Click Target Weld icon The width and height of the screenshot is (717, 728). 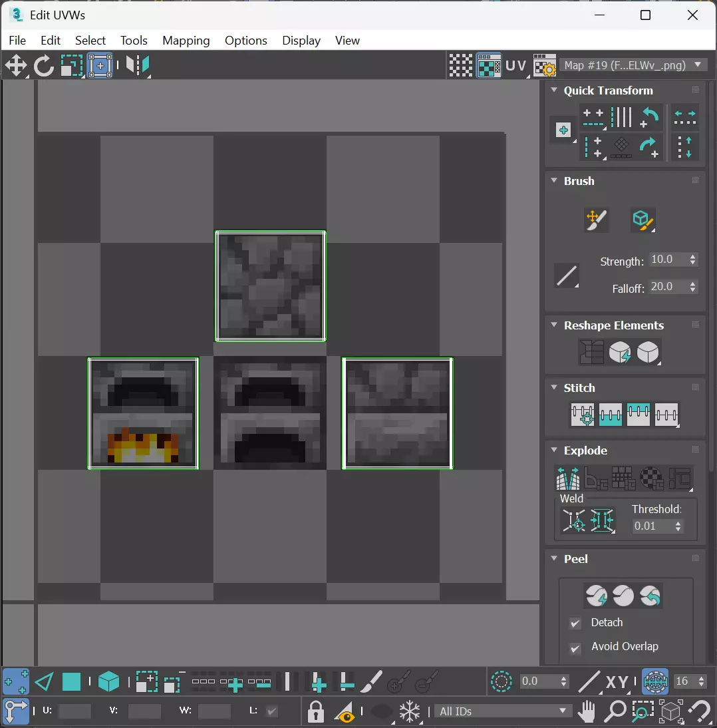pyautogui.click(x=574, y=520)
